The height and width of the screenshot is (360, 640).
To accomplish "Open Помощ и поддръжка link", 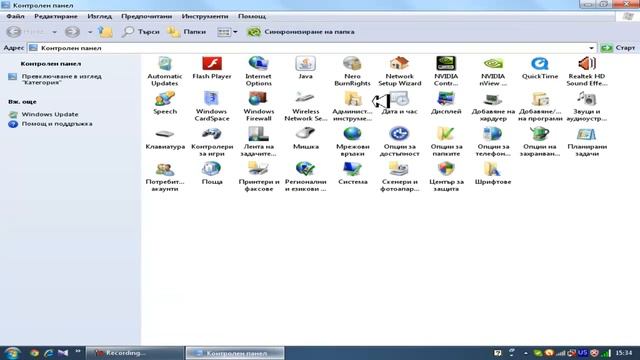I will [57, 124].
